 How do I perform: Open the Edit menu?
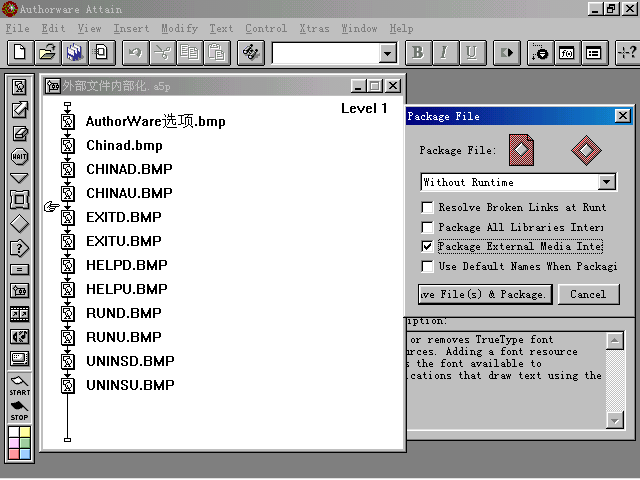[53, 29]
